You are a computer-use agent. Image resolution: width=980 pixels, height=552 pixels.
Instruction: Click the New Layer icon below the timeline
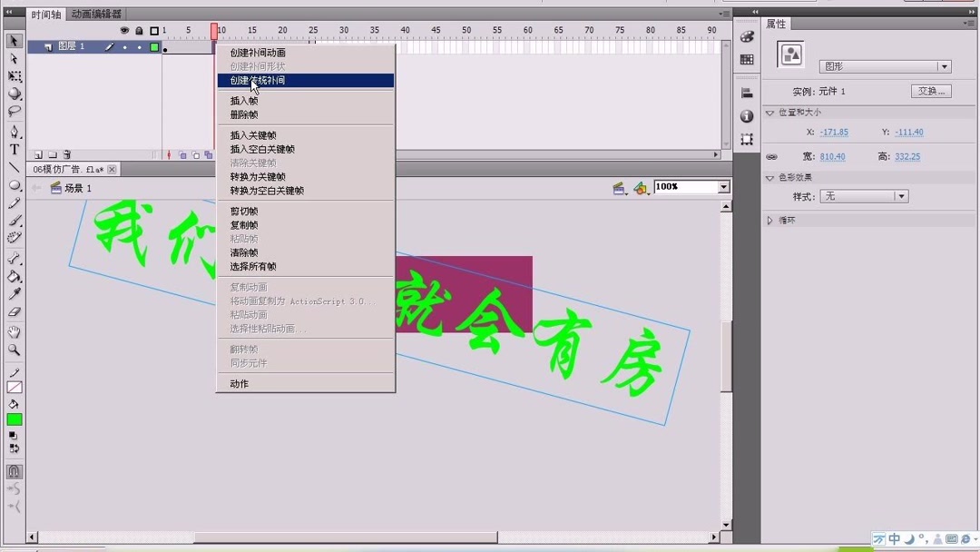[x=38, y=154]
